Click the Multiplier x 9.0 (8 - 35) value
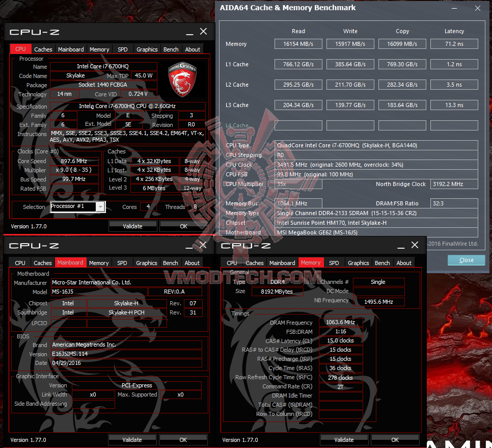 pos(74,170)
